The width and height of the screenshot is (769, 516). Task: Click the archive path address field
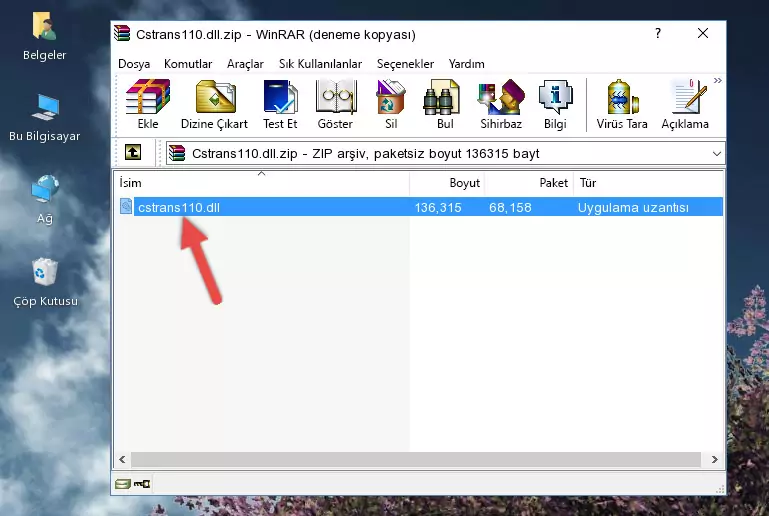click(x=445, y=154)
